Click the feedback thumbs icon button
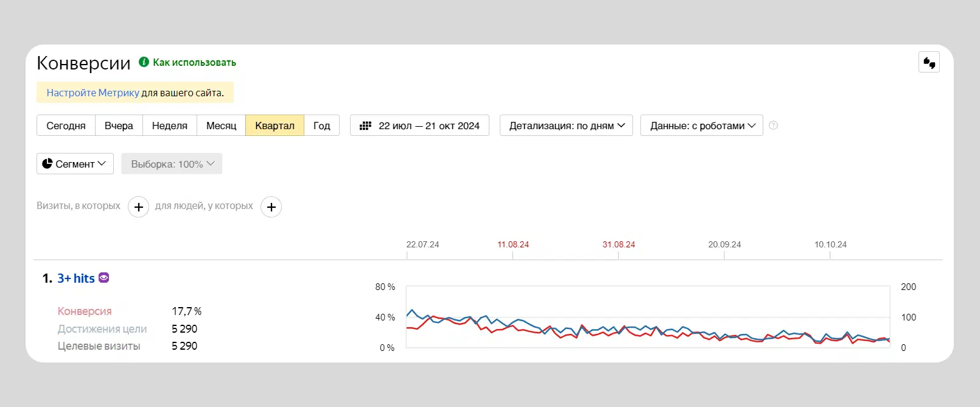980x407 pixels. click(x=929, y=62)
